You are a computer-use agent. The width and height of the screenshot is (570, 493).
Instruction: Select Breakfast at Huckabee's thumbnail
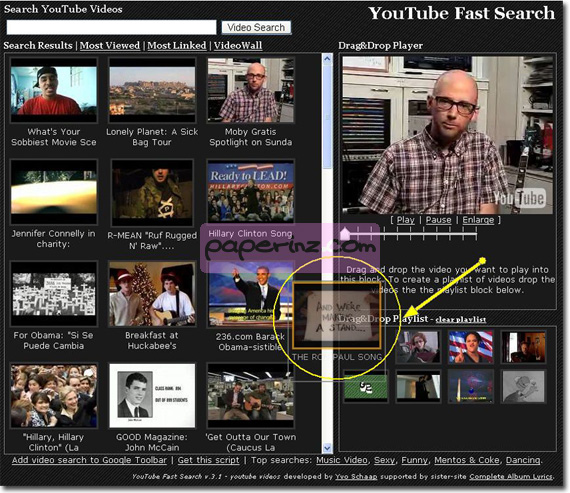coord(152,293)
